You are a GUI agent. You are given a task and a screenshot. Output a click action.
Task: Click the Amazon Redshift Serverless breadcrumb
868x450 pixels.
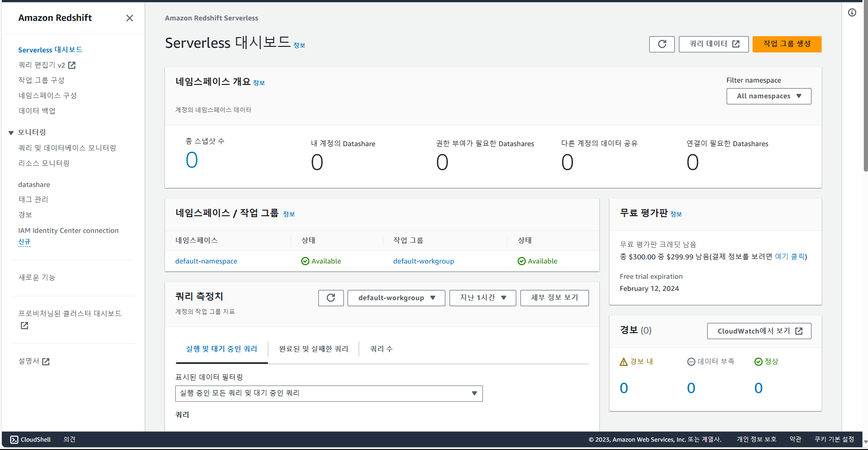click(x=211, y=18)
